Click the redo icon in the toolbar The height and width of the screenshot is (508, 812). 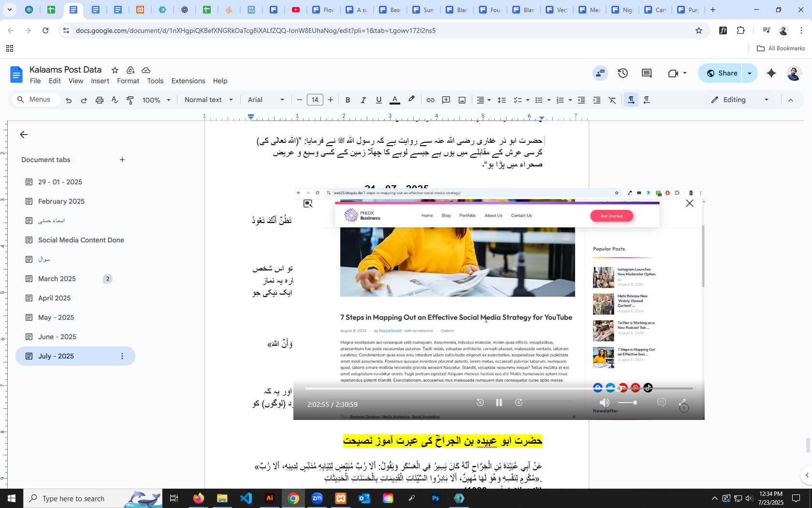[x=84, y=100]
